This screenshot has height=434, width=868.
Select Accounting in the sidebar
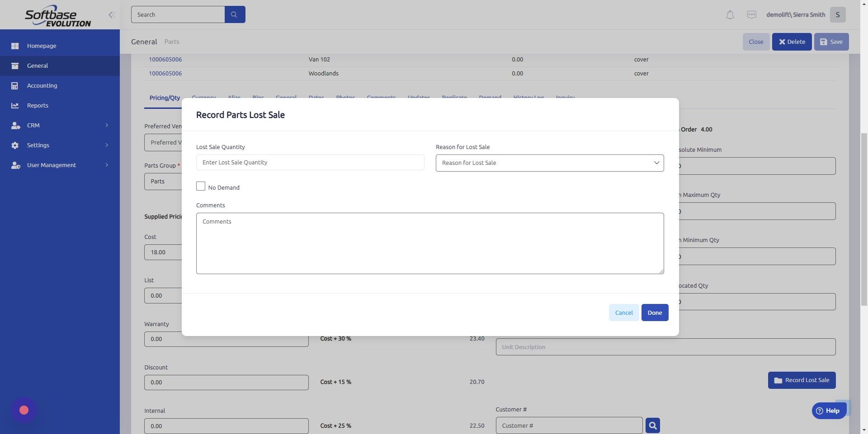42,85
